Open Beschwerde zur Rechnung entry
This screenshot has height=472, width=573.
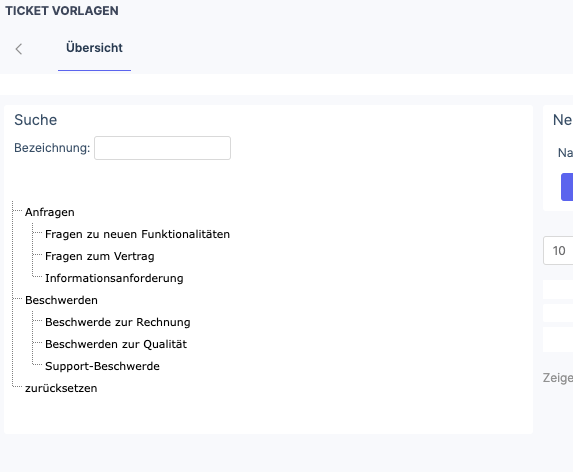118,322
